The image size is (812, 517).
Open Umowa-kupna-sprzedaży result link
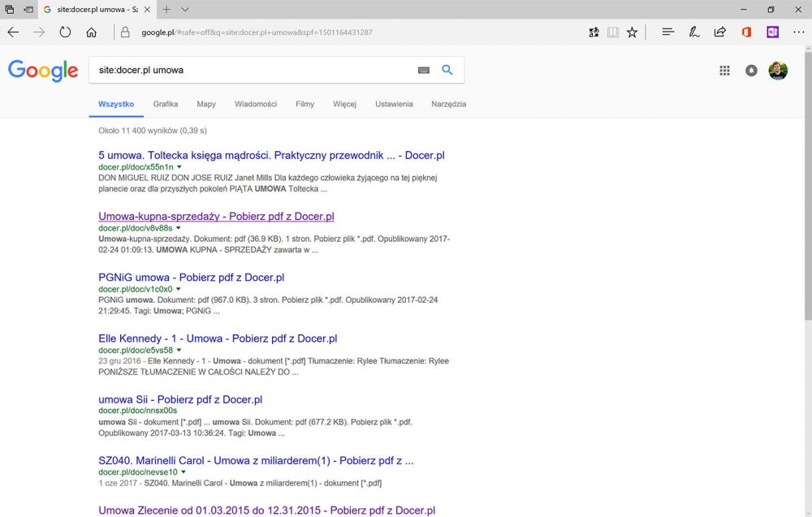(216, 217)
